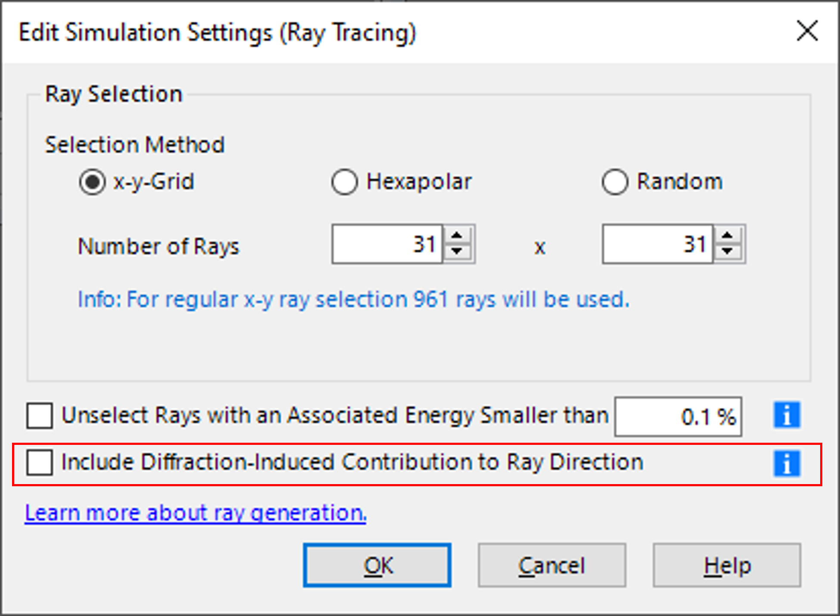
Task: Select the Random selection method
Action: 615,182
